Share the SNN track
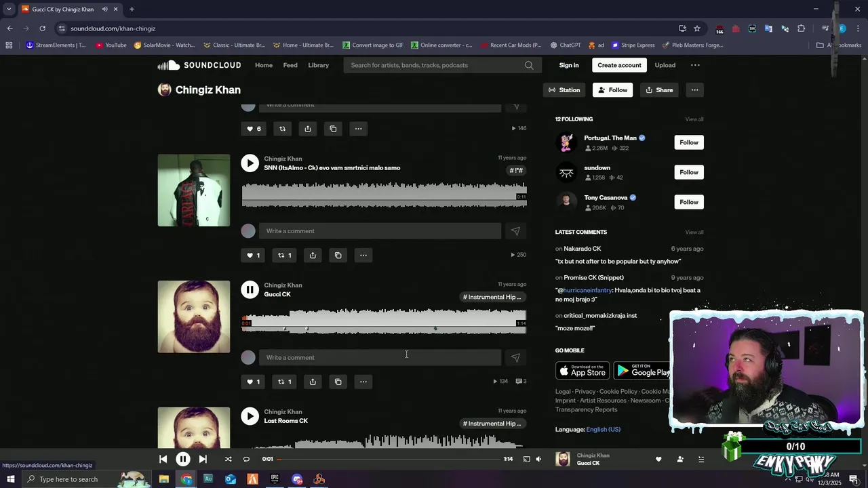The width and height of the screenshot is (868, 488). click(313, 256)
